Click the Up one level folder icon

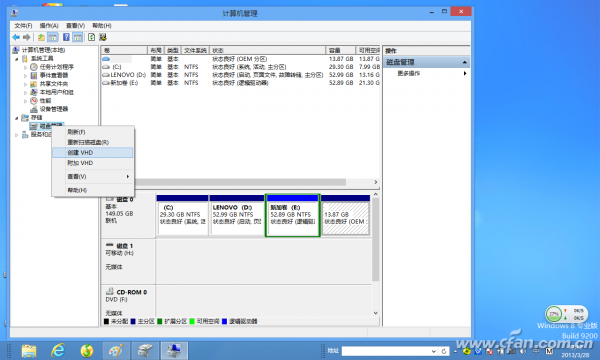[x=41, y=37]
